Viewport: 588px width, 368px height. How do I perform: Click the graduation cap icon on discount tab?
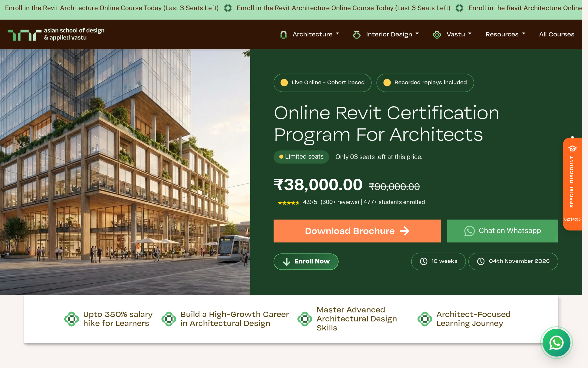pyautogui.click(x=572, y=148)
